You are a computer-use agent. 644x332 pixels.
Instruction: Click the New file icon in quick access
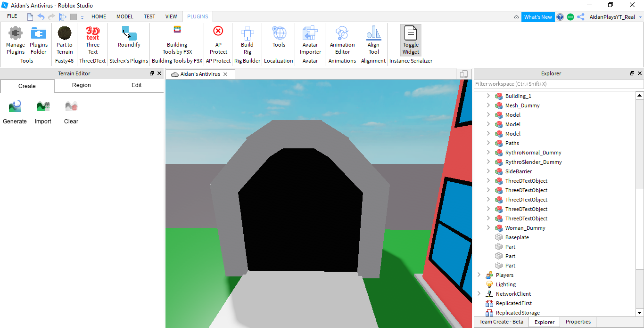[x=30, y=17]
